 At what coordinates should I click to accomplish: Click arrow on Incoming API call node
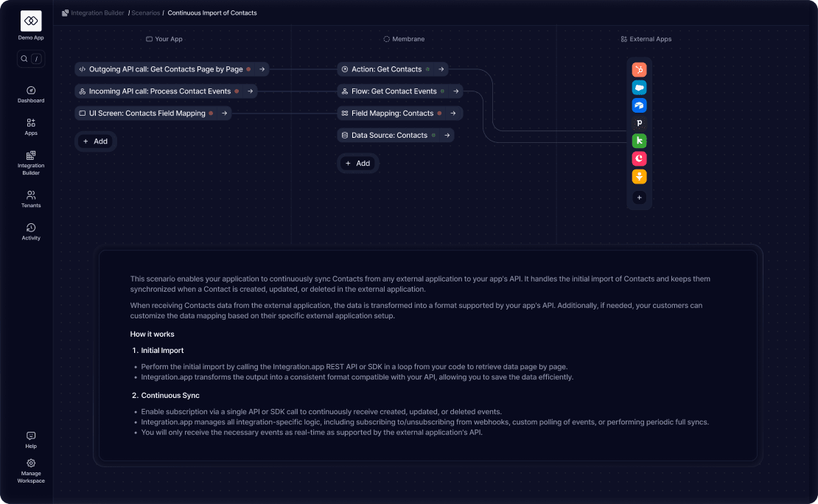(x=251, y=91)
